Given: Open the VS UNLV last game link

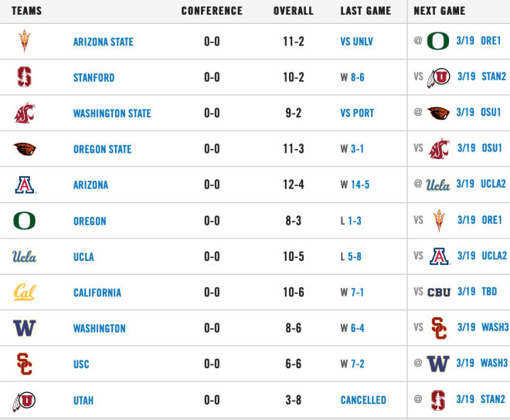Looking at the screenshot, I should 357,42.
